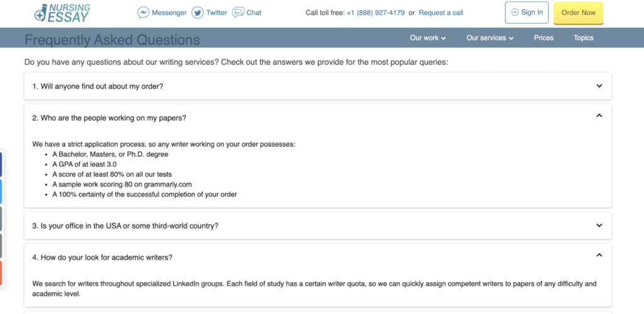Collapse question 2 using its chevron
644x314 pixels.
599,116
